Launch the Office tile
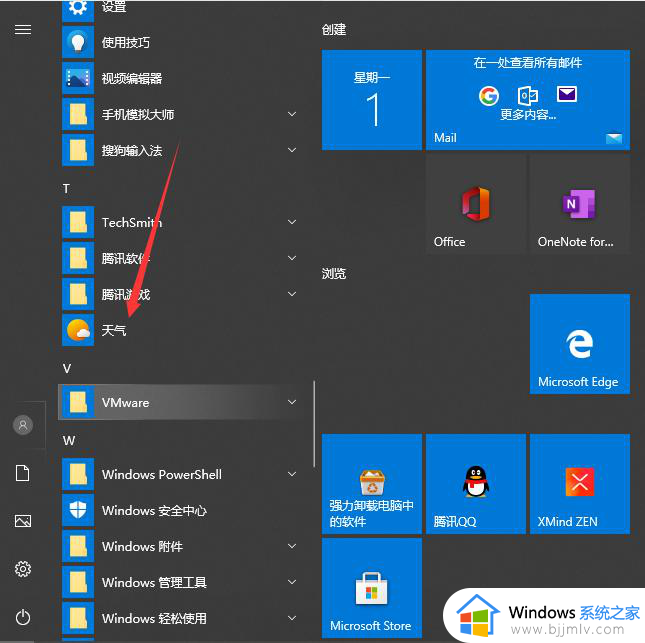This screenshot has width=645, height=643. click(476, 204)
